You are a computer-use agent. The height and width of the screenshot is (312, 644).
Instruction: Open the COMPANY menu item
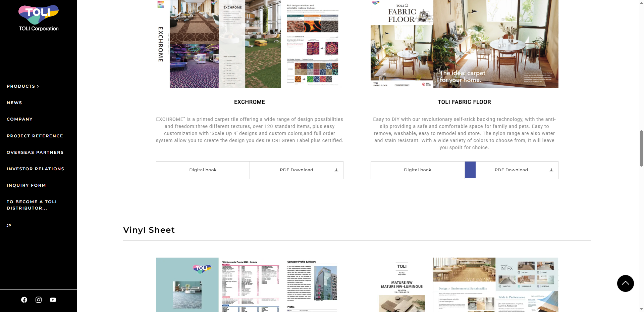[20, 119]
